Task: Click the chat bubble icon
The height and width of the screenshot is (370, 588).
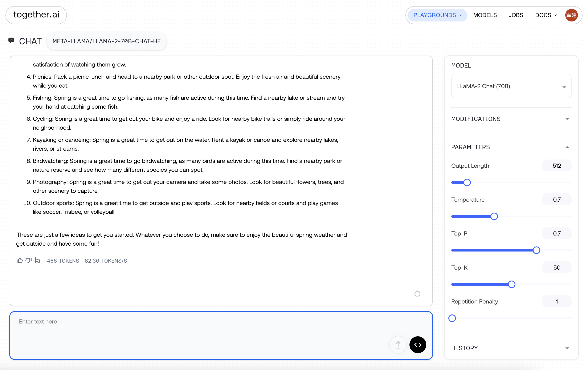Action: (11, 40)
